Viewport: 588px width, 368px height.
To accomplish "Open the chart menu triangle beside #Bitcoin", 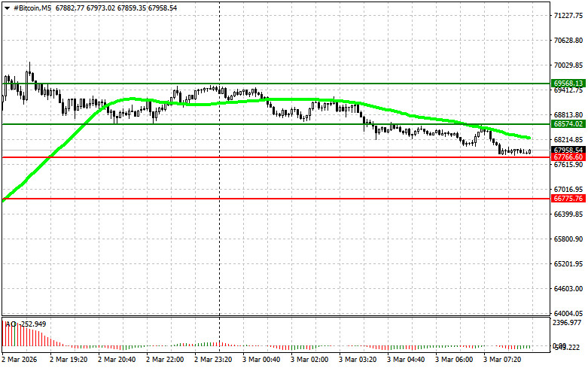I will pyautogui.click(x=6, y=7).
